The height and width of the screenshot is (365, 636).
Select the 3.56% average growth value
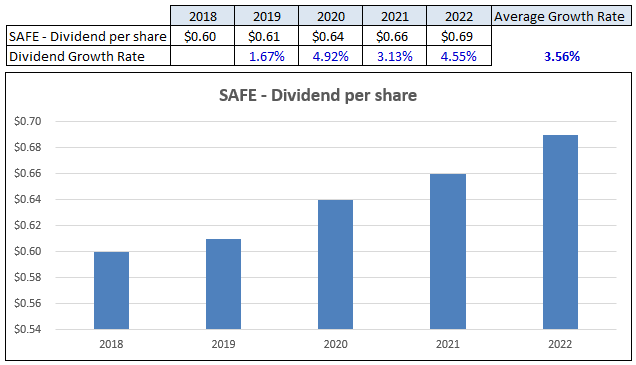pos(562,56)
